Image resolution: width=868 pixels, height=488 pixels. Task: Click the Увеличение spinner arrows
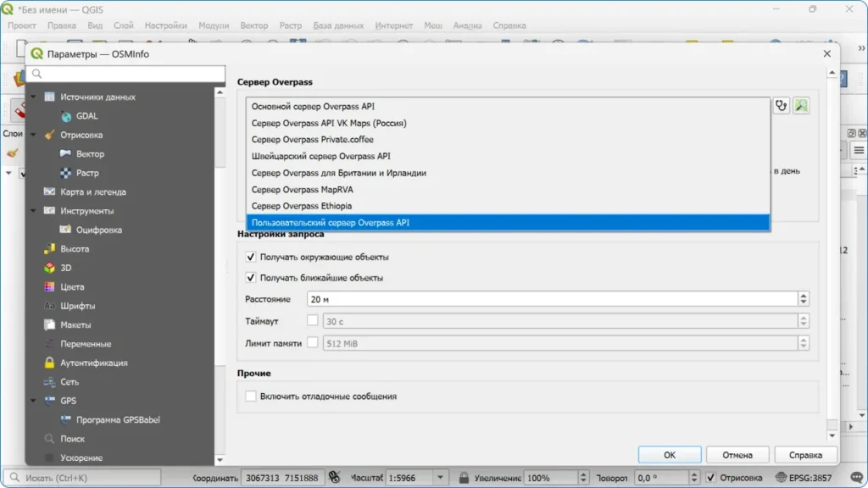583,478
